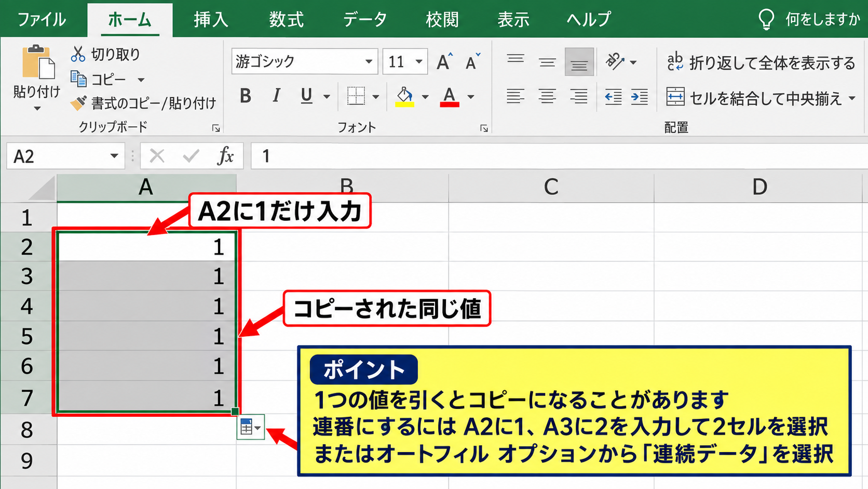The image size is (868, 489).
Task: Toggle Bold formatting
Action: (246, 96)
